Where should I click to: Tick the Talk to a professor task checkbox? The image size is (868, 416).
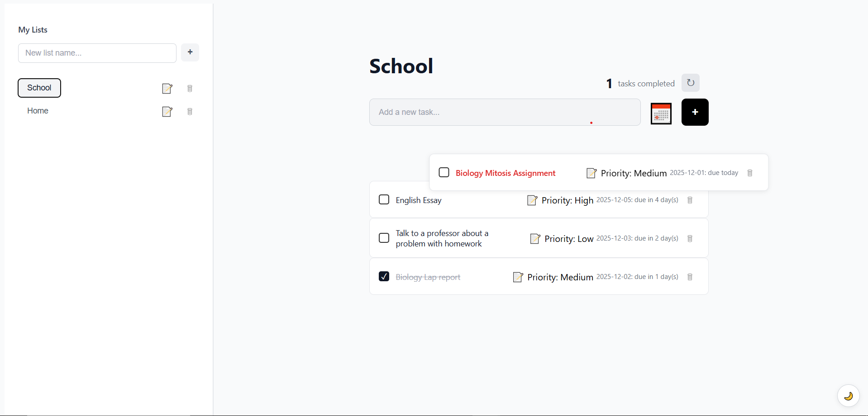click(384, 238)
